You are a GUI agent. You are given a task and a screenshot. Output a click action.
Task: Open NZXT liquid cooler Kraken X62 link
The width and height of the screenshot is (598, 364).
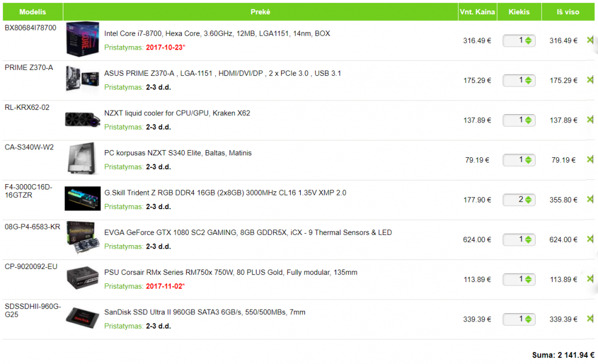pyautogui.click(x=177, y=113)
